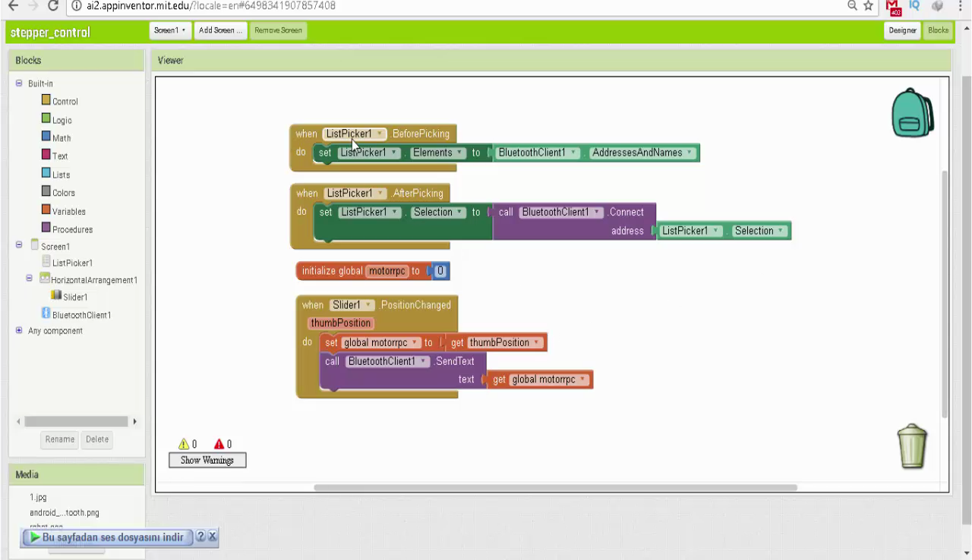Open ListPicker1 dropdown in AfterPicking event header
972x560 pixels.
pos(355,193)
